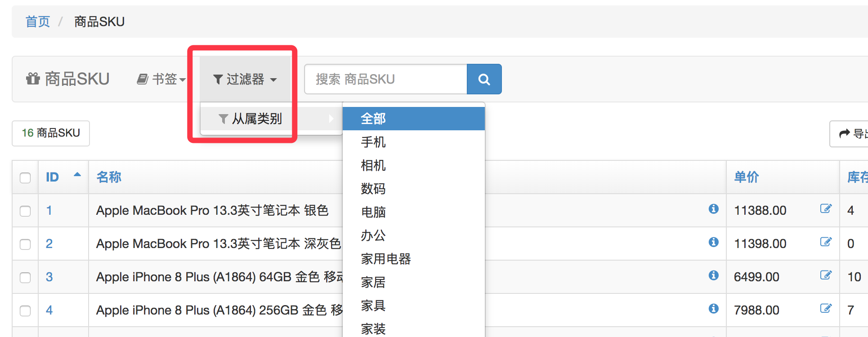The width and height of the screenshot is (868, 337).
Task: Click the gift icon beside 商品SKU title
Action: pyautogui.click(x=33, y=79)
